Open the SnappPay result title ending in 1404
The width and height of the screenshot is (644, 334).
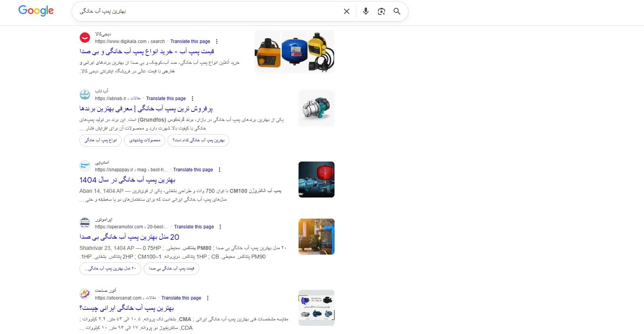pyautogui.click(x=127, y=180)
